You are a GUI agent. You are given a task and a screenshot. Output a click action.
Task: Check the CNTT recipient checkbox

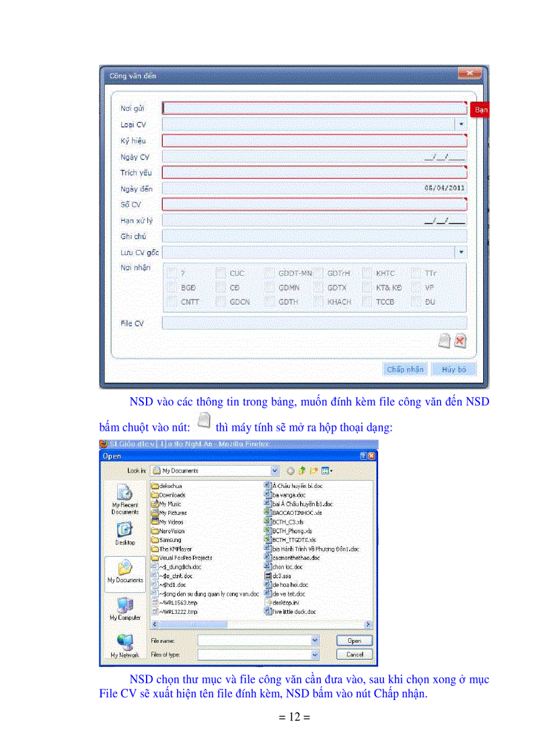pos(172,302)
